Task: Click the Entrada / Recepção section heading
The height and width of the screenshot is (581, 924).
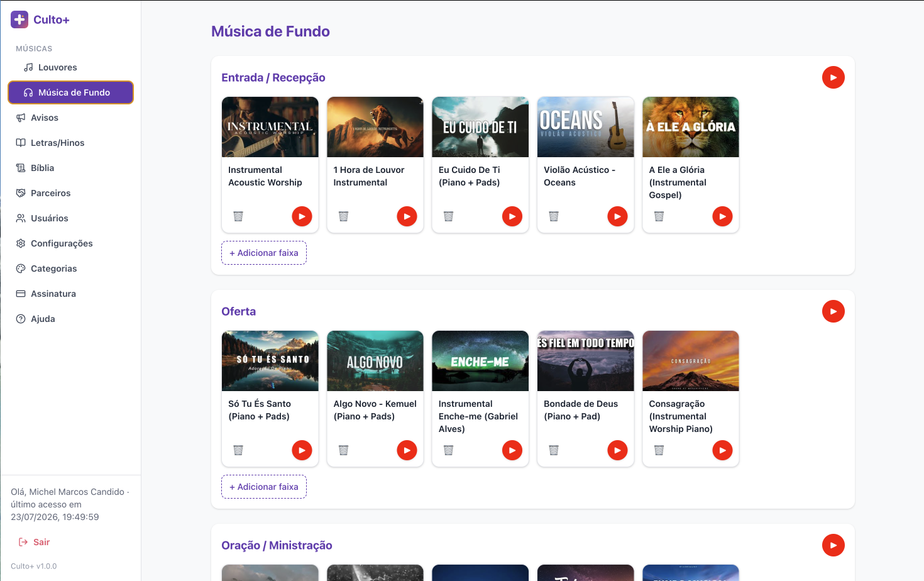Action: [x=273, y=77]
